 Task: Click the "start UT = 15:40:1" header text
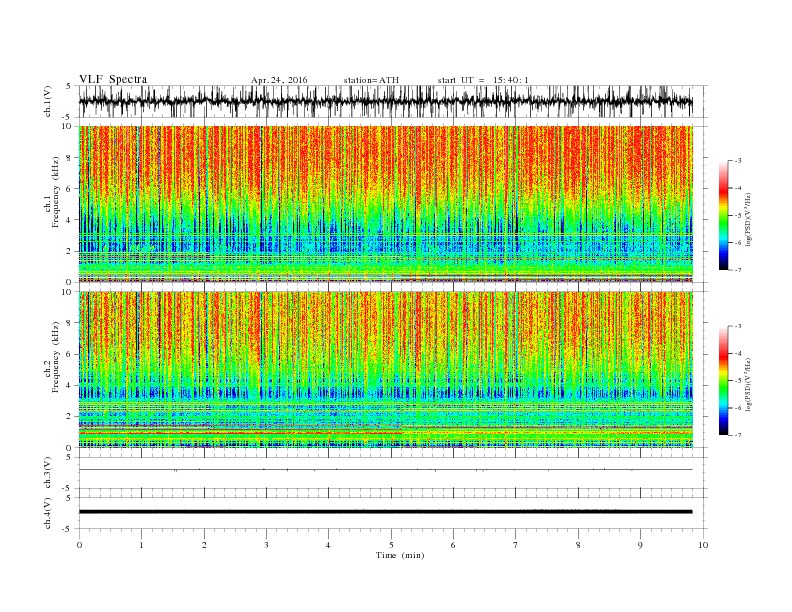(483, 80)
